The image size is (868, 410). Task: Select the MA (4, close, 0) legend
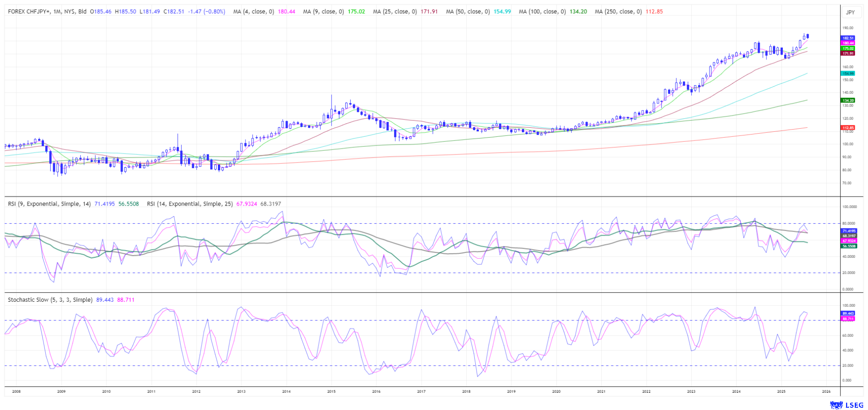click(254, 12)
